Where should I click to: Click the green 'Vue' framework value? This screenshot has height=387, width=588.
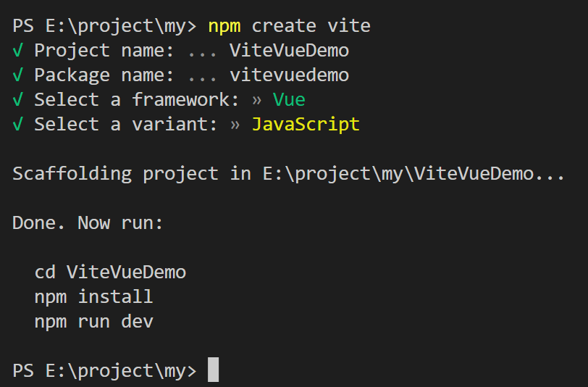click(x=289, y=100)
